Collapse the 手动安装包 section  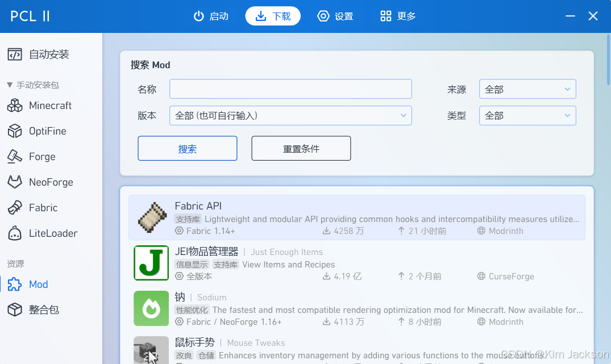coord(33,85)
